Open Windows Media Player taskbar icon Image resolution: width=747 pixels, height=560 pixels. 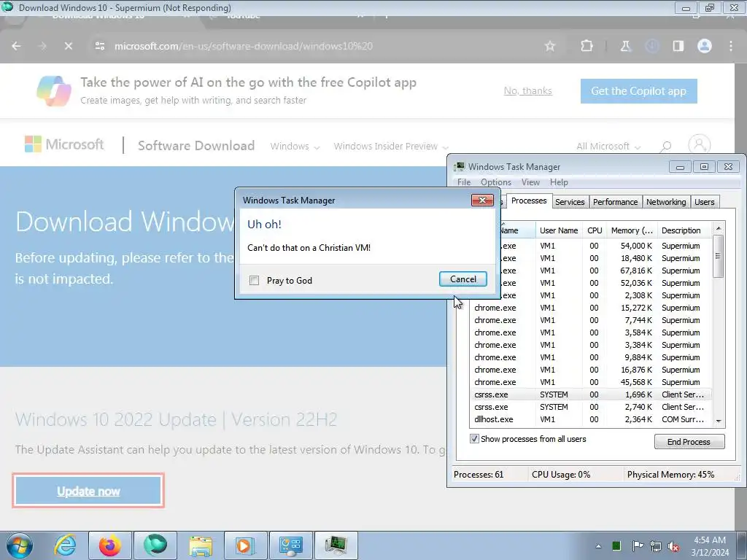[245, 545]
